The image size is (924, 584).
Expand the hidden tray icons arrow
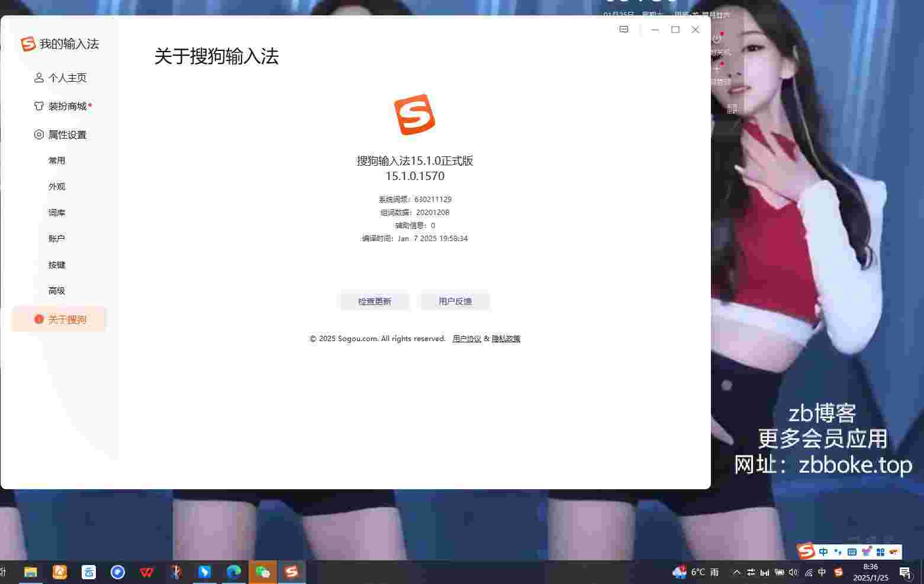point(737,572)
